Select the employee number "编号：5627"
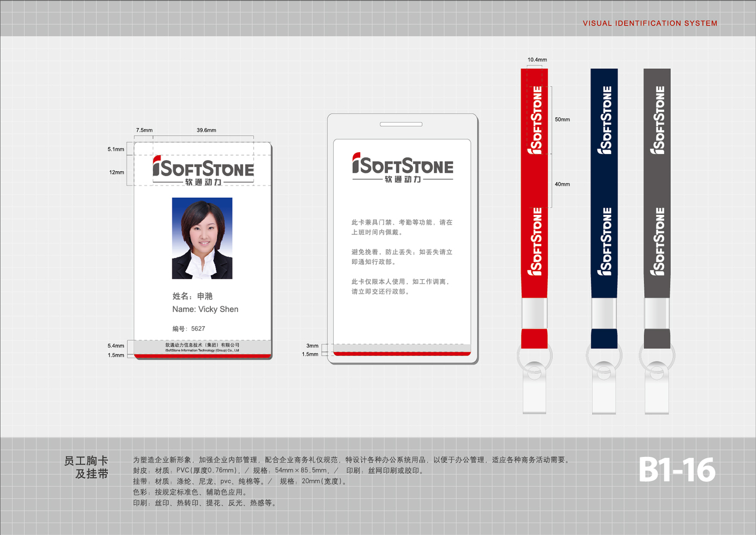The height and width of the screenshot is (535, 756). pyautogui.click(x=189, y=328)
